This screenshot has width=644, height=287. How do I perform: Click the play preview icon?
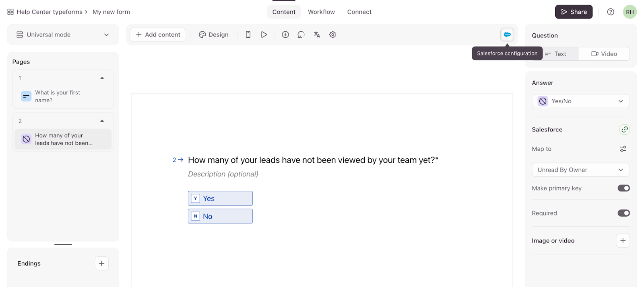[264, 35]
